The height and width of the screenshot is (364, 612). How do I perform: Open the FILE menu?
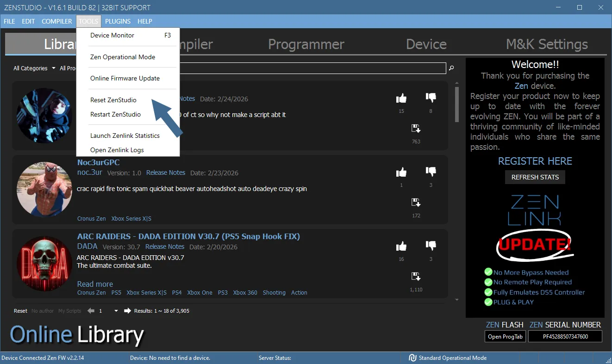coord(9,21)
